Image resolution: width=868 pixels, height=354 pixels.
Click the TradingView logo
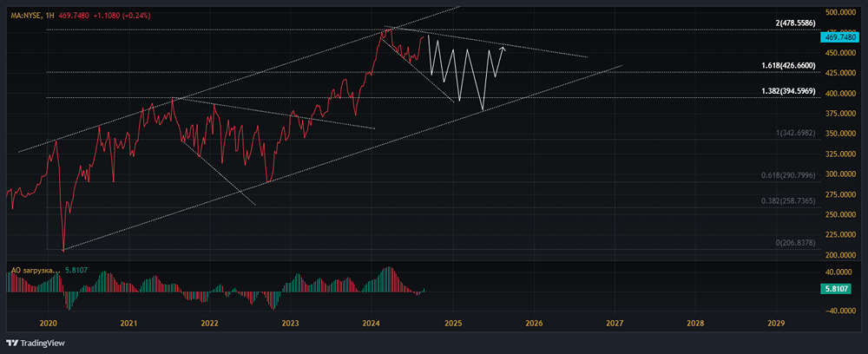pyautogui.click(x=36, y=343)
